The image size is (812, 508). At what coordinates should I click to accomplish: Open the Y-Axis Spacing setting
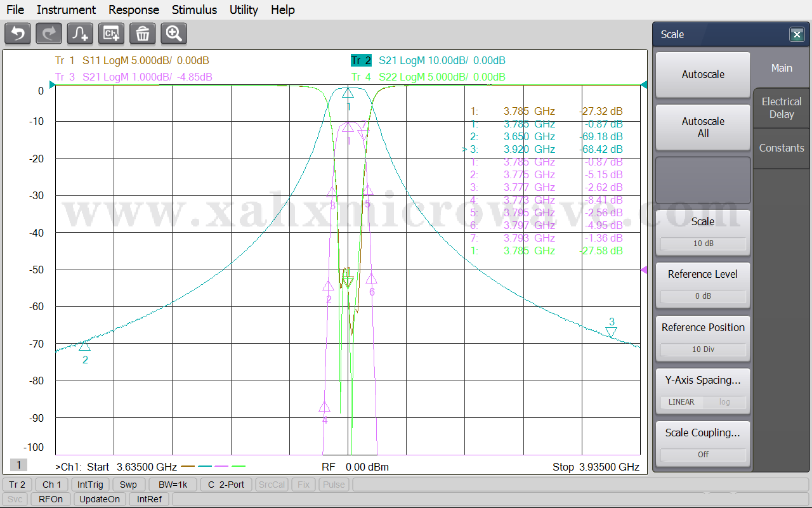[x=703, y=381]
